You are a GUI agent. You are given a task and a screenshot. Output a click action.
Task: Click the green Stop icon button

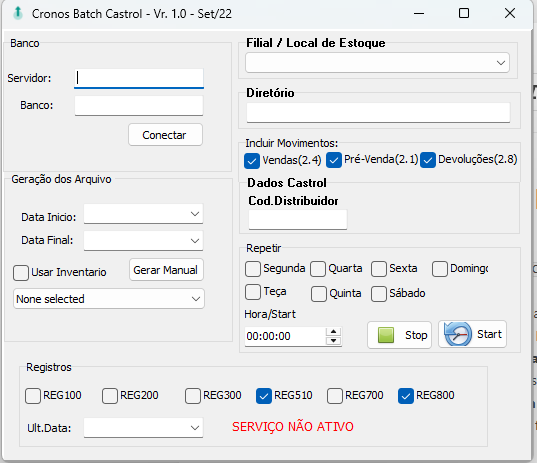pyautogui.click(x=399, y=335)
